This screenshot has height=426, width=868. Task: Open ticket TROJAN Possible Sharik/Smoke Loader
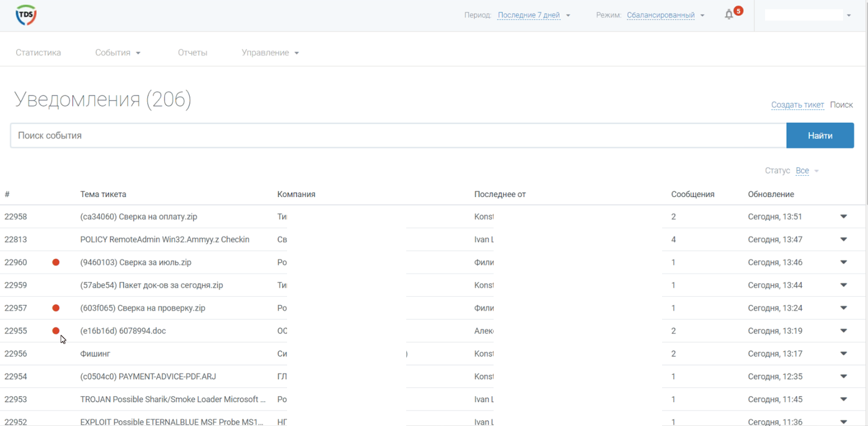(x=173, y=399)
